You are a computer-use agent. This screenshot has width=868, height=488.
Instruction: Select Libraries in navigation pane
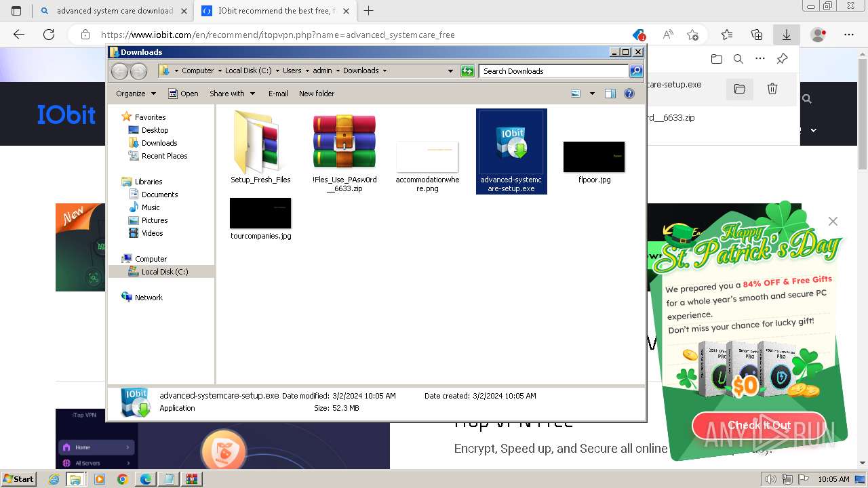[x=149, y=182]
